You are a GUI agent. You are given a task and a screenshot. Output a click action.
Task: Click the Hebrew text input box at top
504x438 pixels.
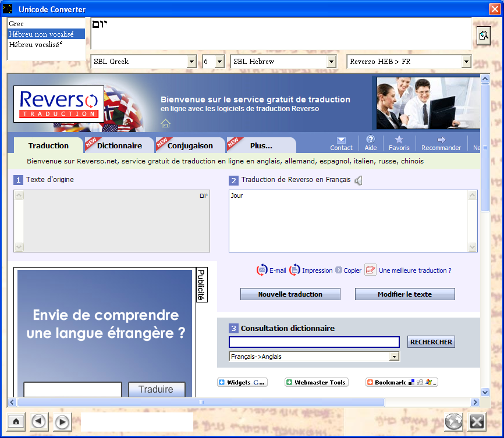click(x=281, y=33)
